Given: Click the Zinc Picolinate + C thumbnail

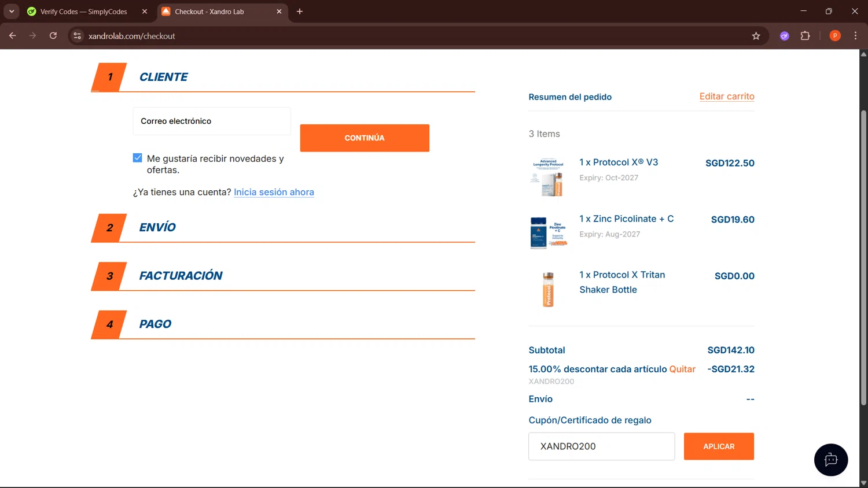Looking at the screenshot, I should click(548, 232).
